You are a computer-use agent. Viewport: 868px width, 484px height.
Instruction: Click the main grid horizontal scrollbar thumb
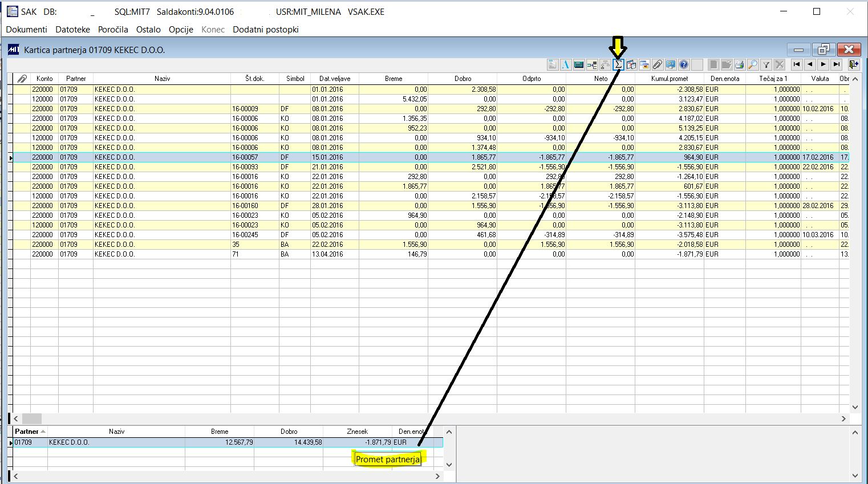click(x=32, y=418)
